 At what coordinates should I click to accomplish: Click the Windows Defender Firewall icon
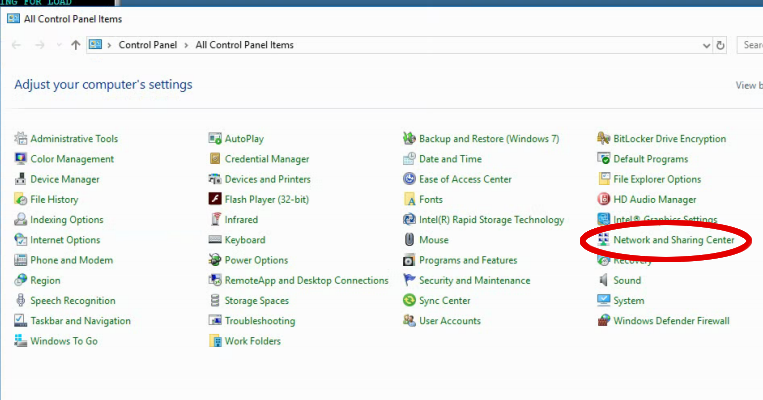pyautogui.click(x=604, y=321)
